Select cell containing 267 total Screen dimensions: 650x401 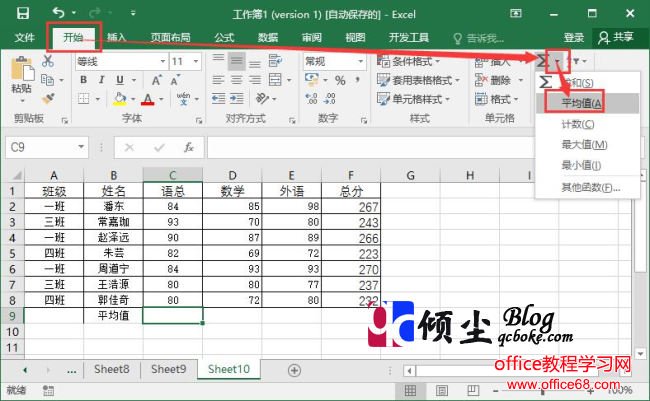351,207
